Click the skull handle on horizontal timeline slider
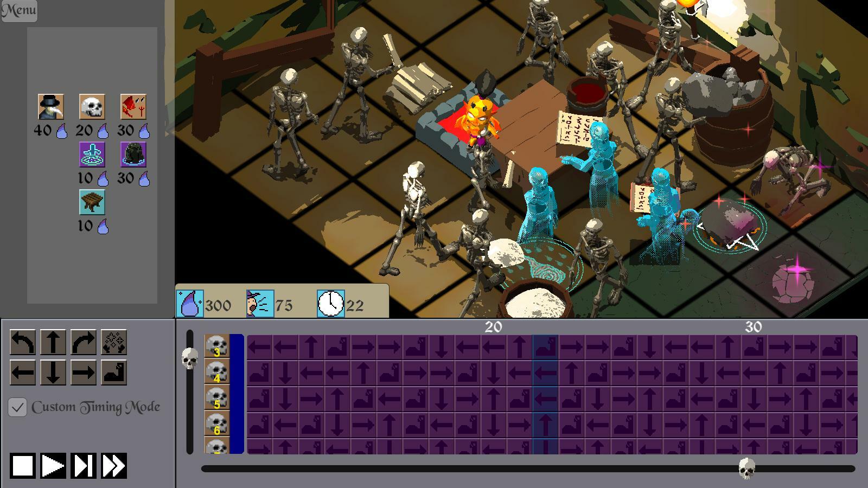Viewport: 868px width, 488px height. [x=747, y=468]
